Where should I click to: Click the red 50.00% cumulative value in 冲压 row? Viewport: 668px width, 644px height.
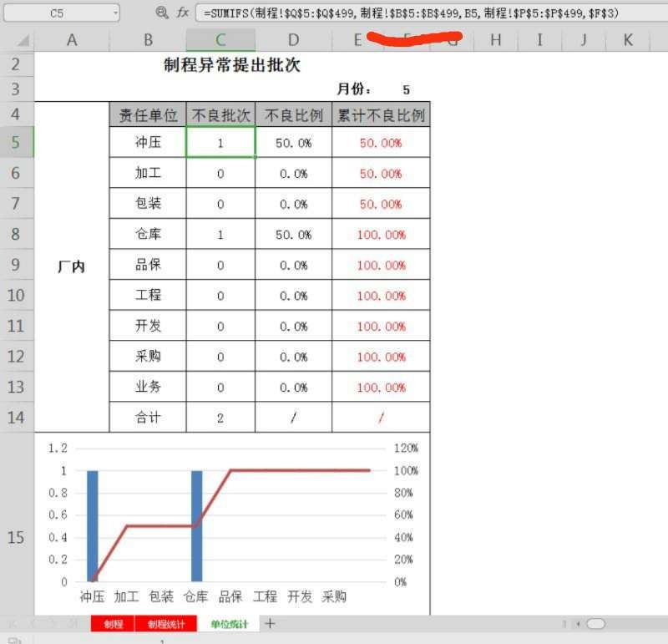[381, 143]
